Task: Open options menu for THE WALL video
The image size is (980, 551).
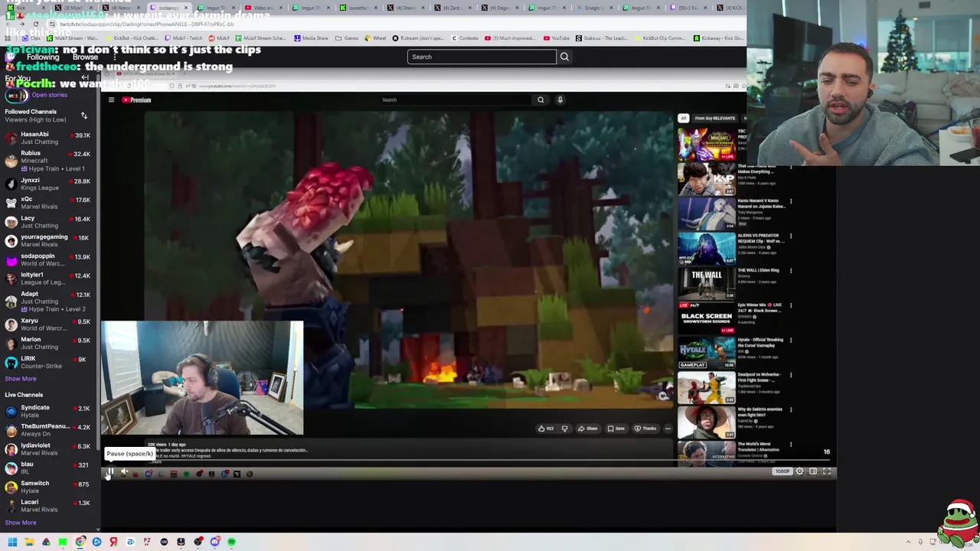Action: [x=791, y=271]
